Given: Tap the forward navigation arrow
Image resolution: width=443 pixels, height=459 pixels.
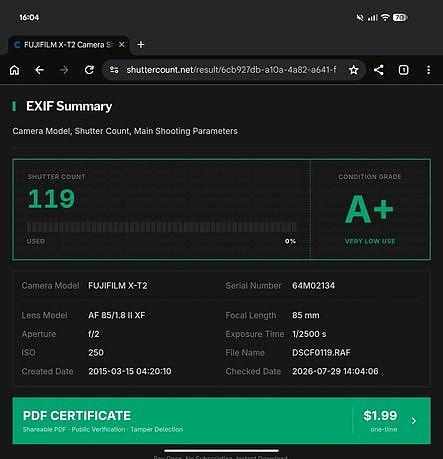Looking at the screenshot, I should pyautogui.click(x=64, y=70).
